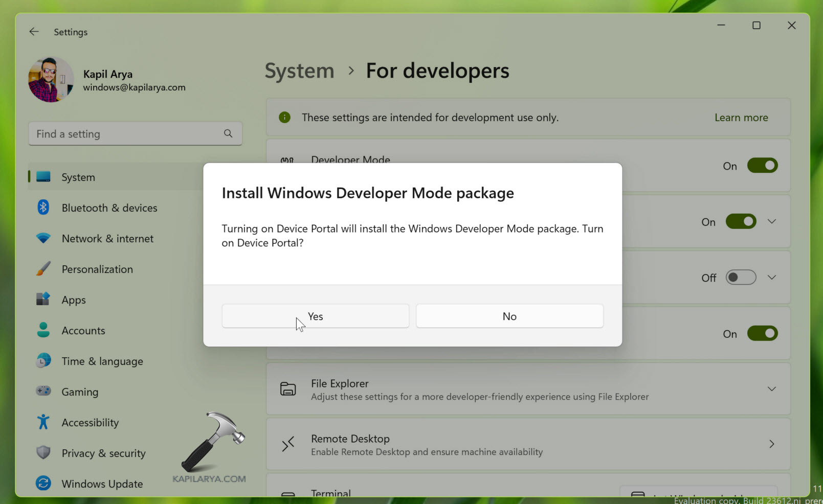Click the green info icon
Image resolution: width=823 pixels, height=504 pixels.
point(284,118)
